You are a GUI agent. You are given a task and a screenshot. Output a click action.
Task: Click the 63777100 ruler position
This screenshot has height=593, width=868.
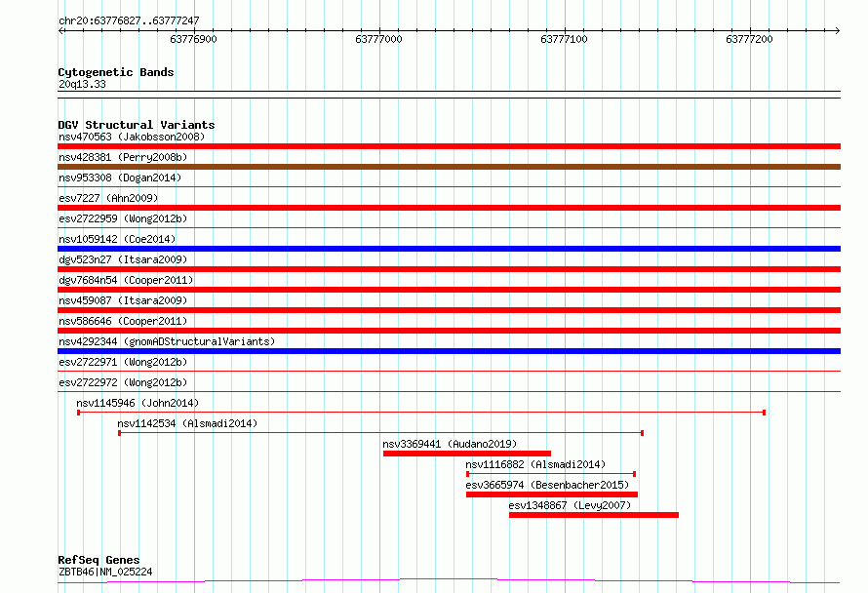click(x=564, y=39)
